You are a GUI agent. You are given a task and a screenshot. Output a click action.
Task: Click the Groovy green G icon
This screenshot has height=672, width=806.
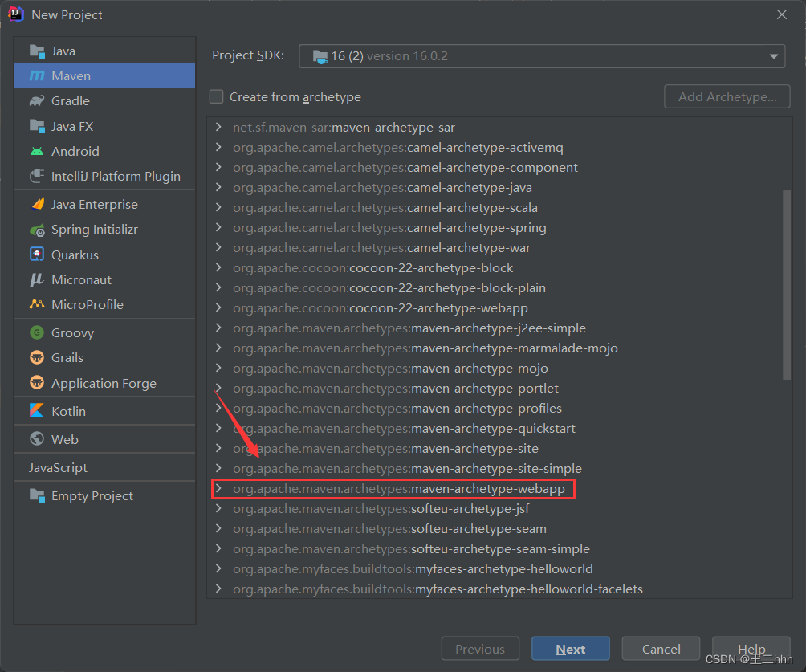tap(37, 332)
